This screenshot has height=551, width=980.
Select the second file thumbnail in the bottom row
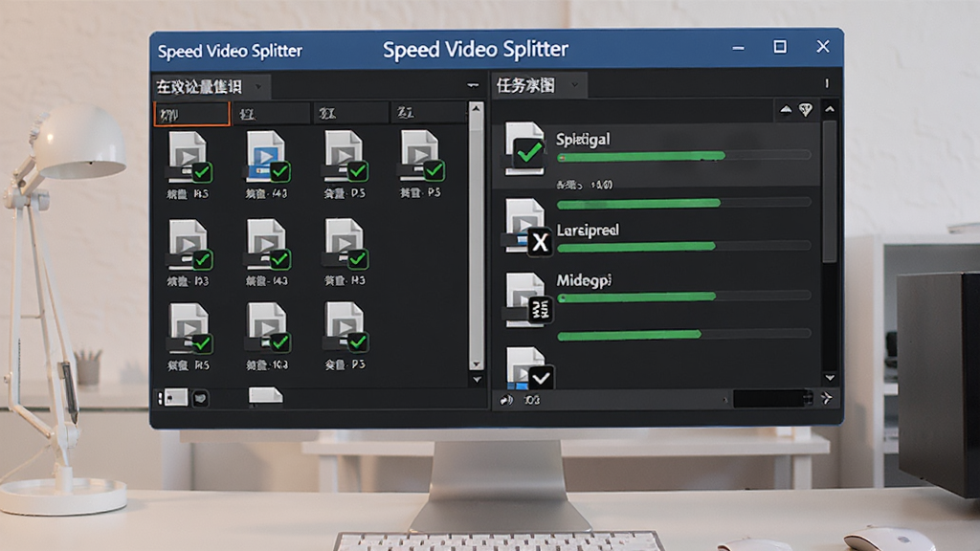pos(268,327)
